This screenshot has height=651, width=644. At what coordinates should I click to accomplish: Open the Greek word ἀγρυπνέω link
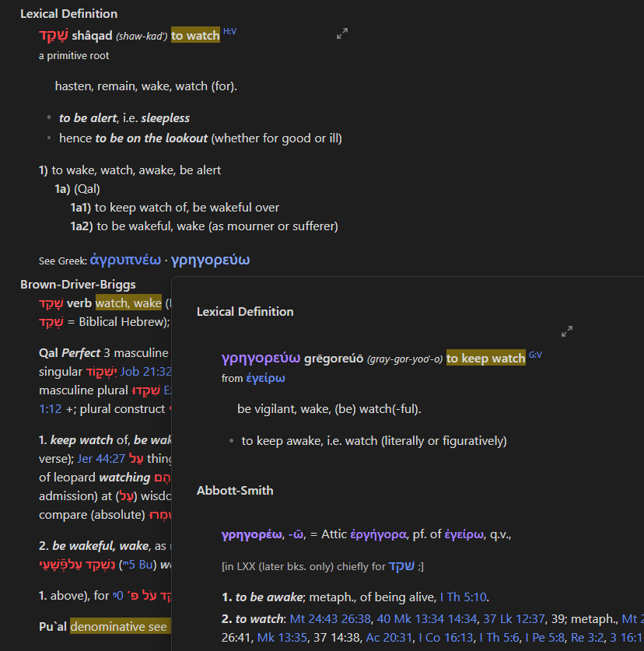[125, 260]
